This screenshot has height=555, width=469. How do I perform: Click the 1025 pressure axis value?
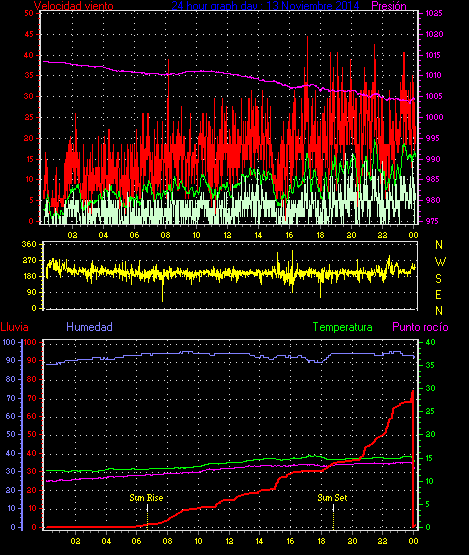point(434,13)
